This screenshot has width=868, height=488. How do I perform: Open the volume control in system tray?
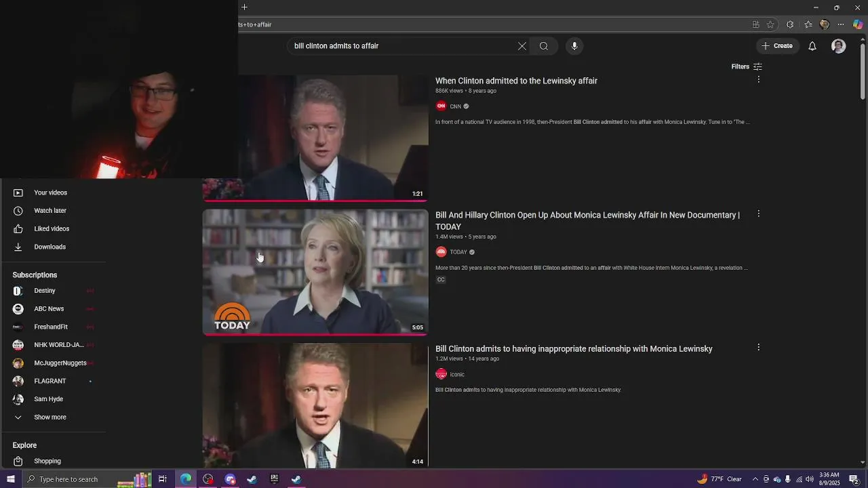click(x=810, y=479)
